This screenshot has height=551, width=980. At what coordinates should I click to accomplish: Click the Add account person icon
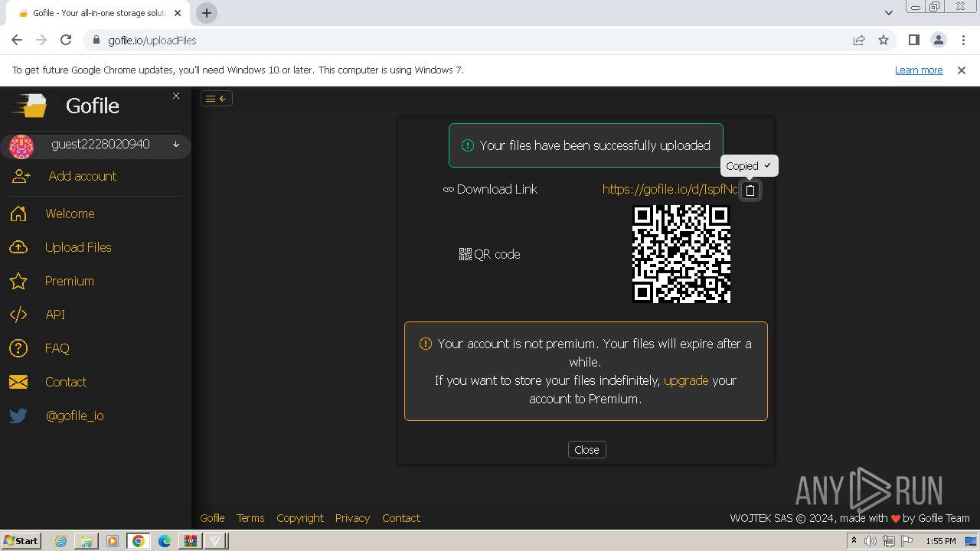coord(21,176)
